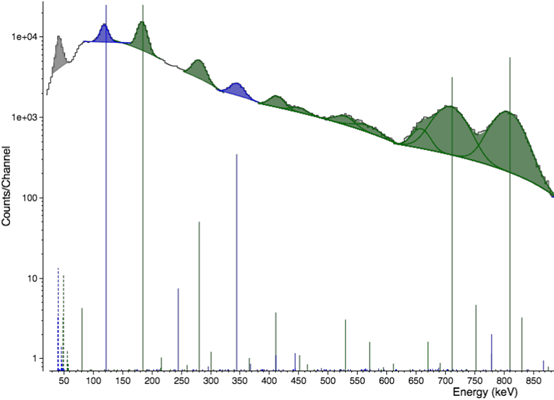
Task: Select the blue peak near 344 keV
Action: [236, 91]
